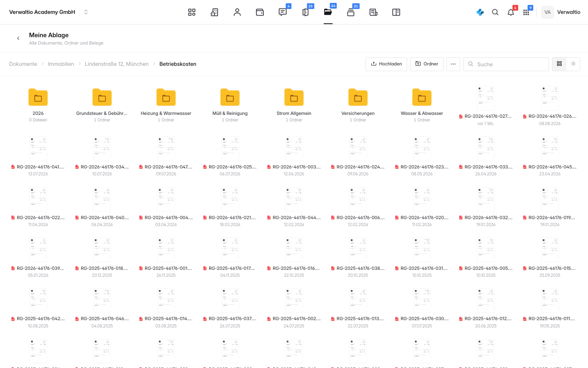Open global search magnifier icon in header

click(495, 12)
